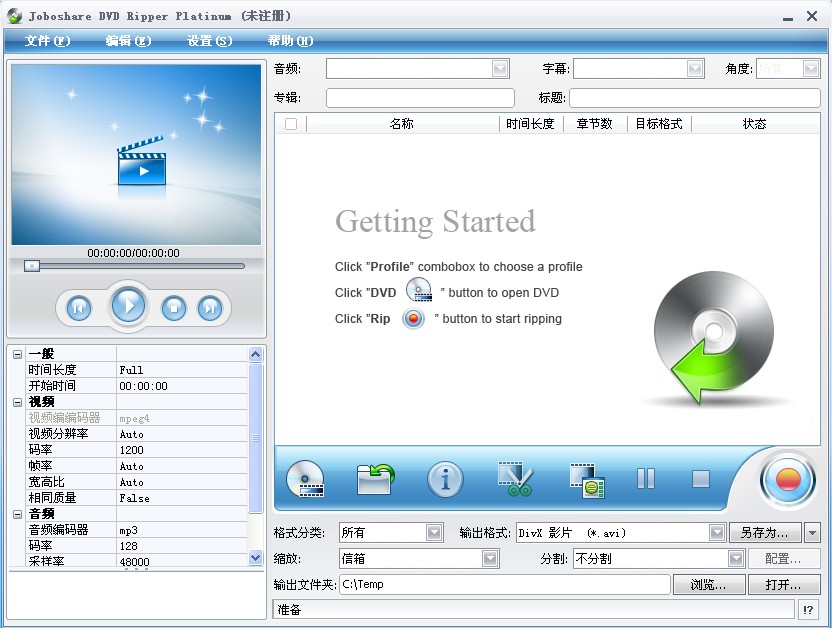Click the 宽高比 row value Auto

(182, 482)
